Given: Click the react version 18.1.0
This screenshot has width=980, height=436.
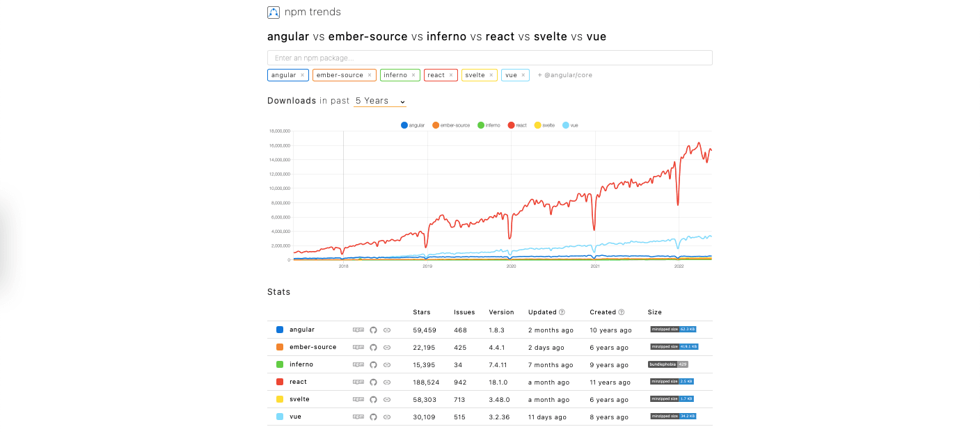Looking at the screenshot, I should (499, 382).
